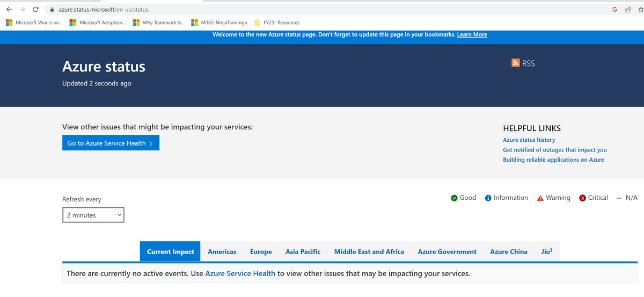This screenshot has height=297, width=644.
Task: Click the Google icon in address bar
Action: 614,10
